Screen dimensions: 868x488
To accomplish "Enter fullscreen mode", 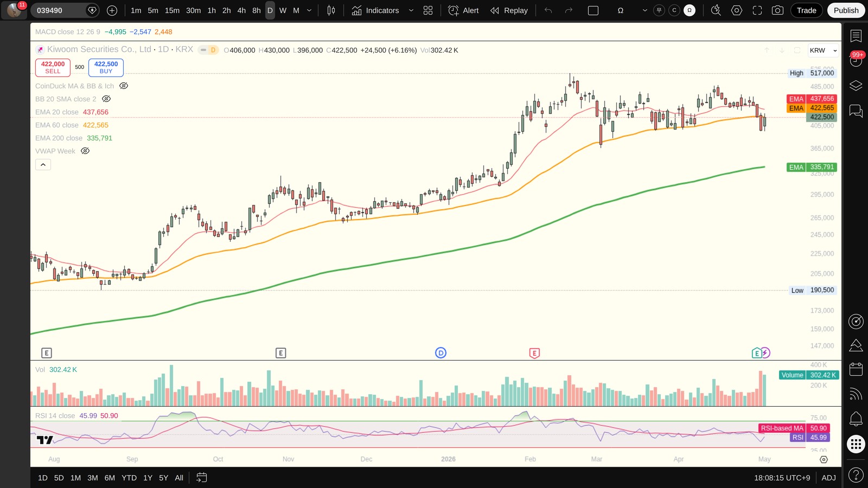I will click(x=757, y=10).
